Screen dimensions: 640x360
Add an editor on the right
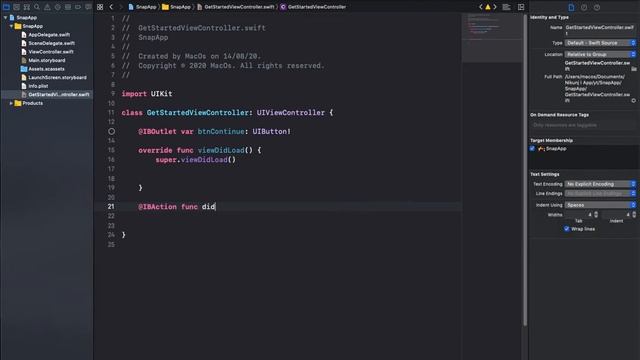tap(521, 7)
